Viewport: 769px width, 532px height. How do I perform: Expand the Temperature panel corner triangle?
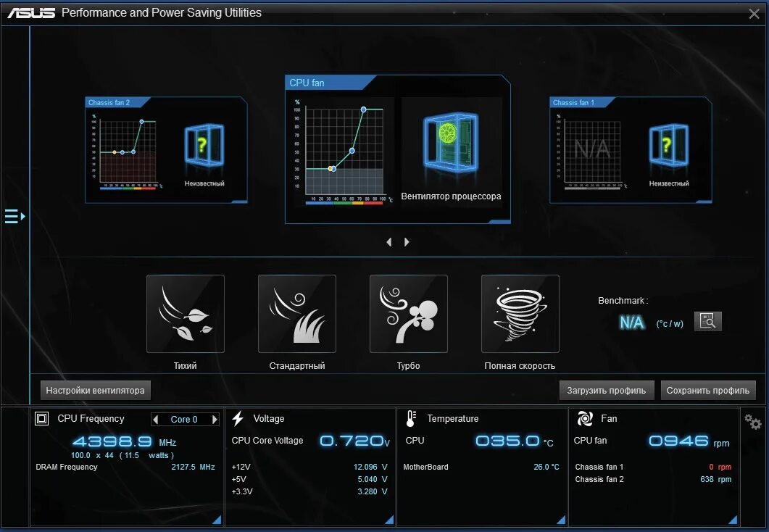click(x=561, y=520)
